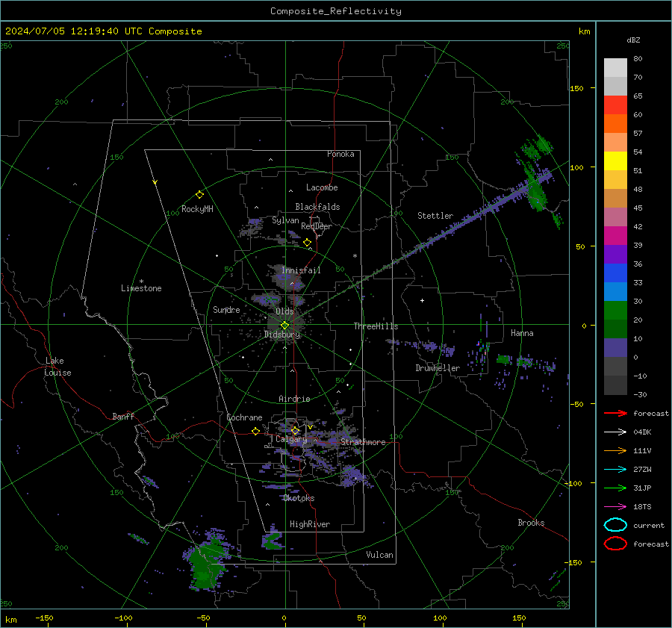Select the white 04DK arrow legend icon
672x628 pixels.
pos(615,432)
